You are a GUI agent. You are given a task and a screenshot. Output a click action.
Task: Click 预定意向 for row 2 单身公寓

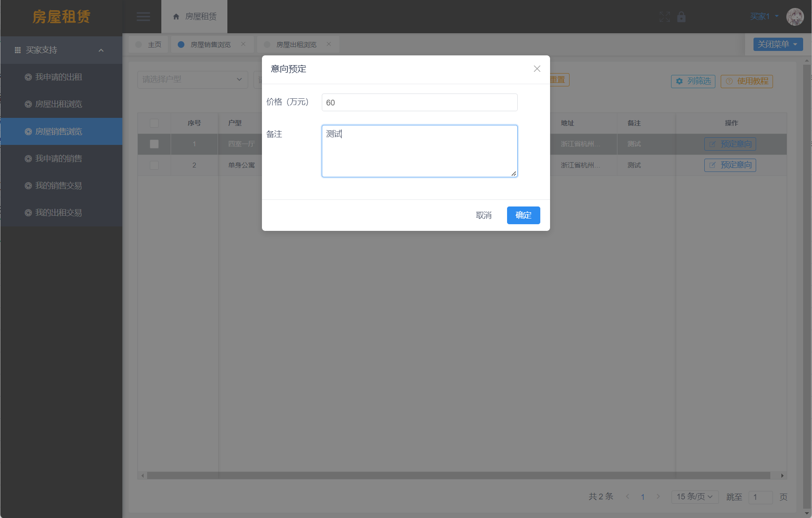pyautogui.click(x=730, y=165)
